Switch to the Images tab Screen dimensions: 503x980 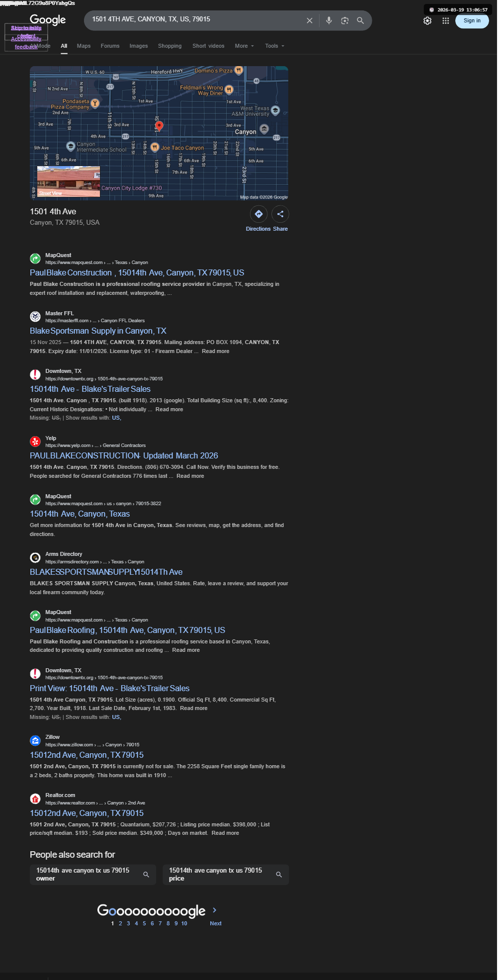[x=139, y=46]
